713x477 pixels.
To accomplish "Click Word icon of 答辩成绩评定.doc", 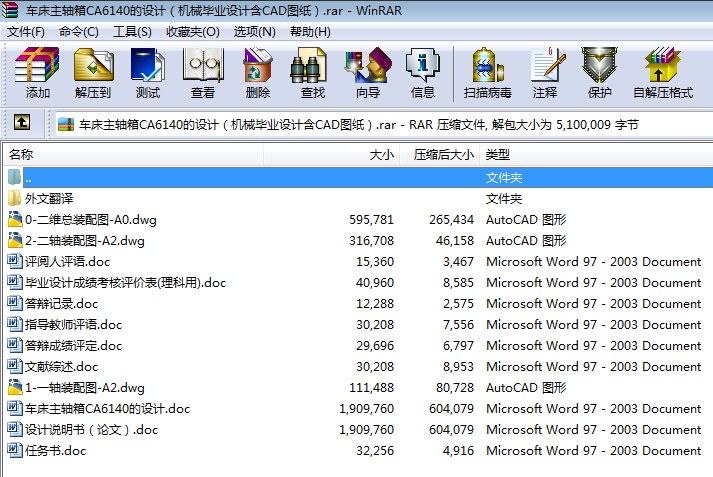I will [15, 345].
